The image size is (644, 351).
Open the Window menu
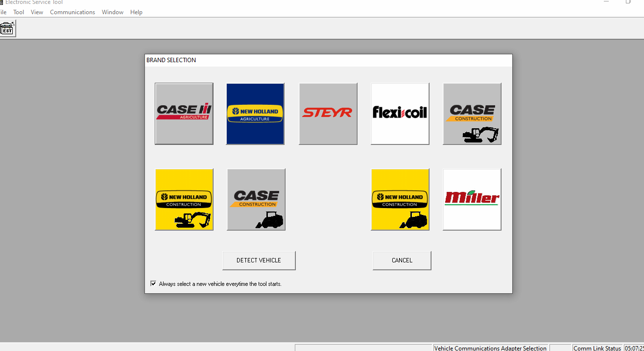[x=112, y=12]
